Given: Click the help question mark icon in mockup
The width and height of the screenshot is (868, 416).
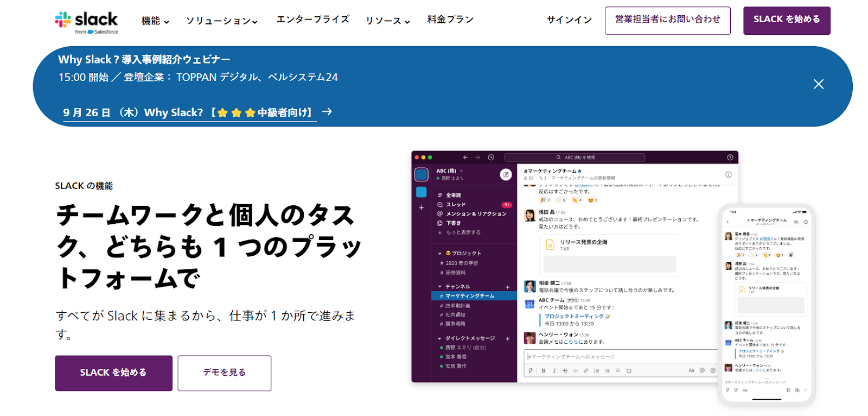Looking at the screenshot, I should click(730, 157).
